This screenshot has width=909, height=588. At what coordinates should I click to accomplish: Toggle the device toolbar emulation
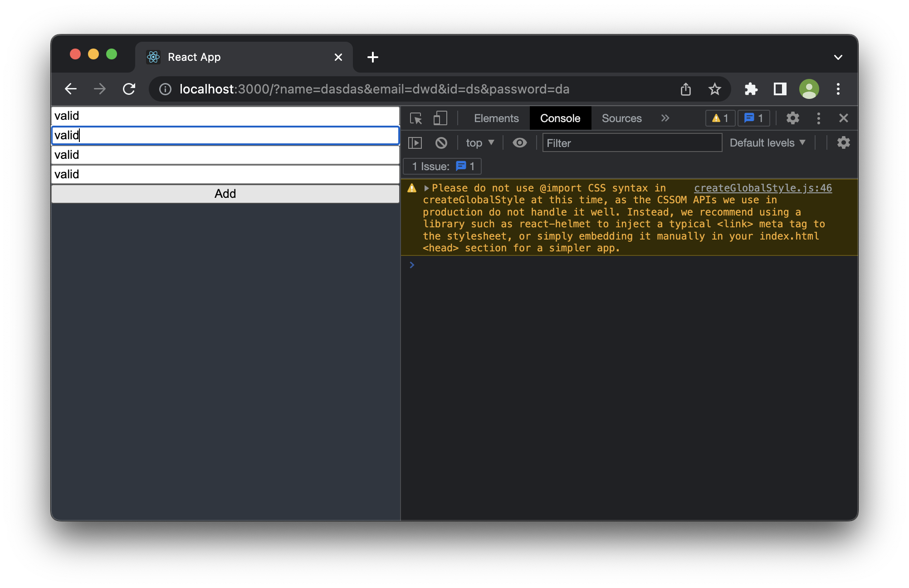(x=440, y=118)
